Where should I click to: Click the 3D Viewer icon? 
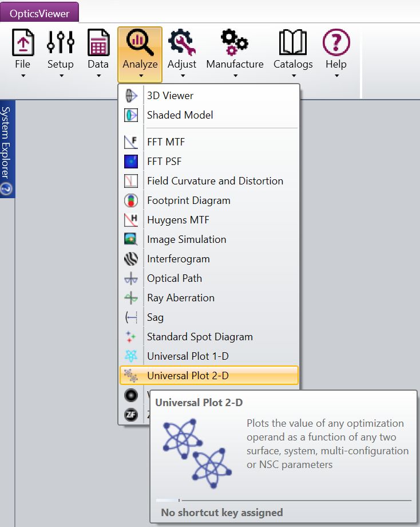tap(131, 96)
